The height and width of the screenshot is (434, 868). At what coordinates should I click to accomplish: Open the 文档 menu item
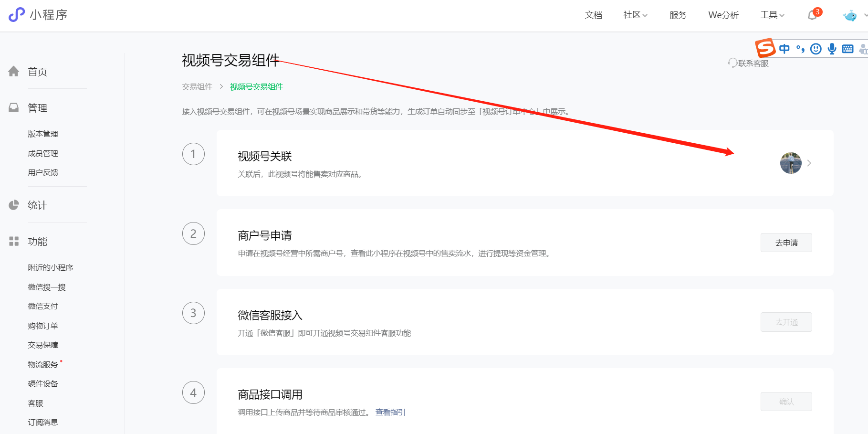click(x=594, y=15)
